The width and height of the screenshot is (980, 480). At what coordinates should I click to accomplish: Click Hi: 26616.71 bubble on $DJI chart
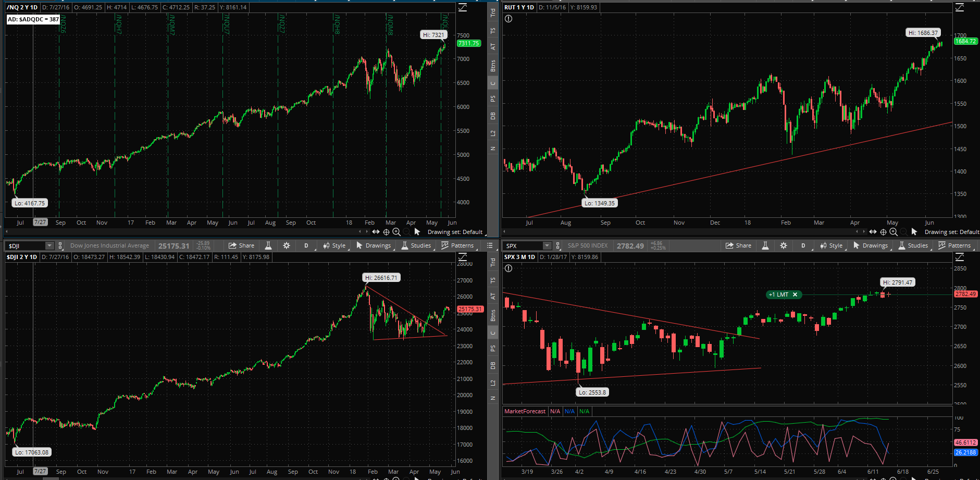pyautogui.click(x=381, y=278)
